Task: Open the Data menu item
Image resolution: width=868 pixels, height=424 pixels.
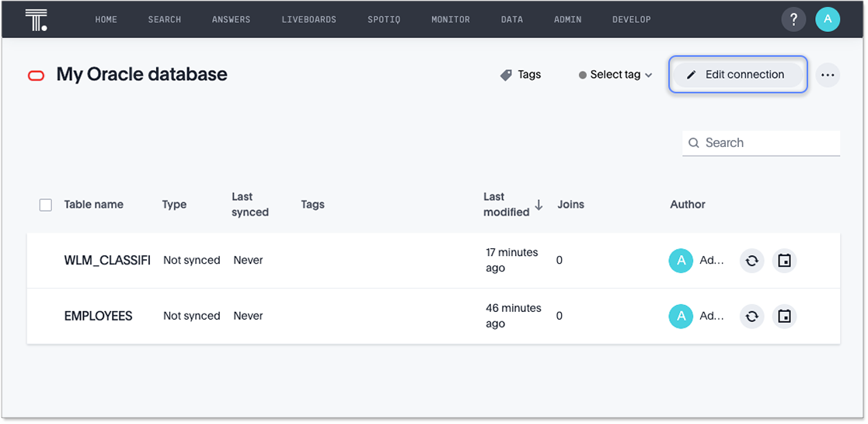Action: (x=511, y=19)
